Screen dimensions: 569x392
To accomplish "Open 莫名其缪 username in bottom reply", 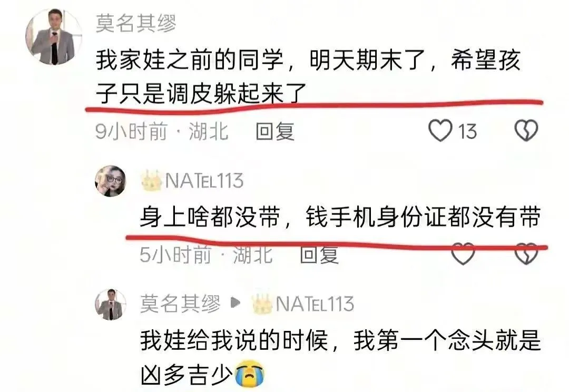I will point(180,304).
